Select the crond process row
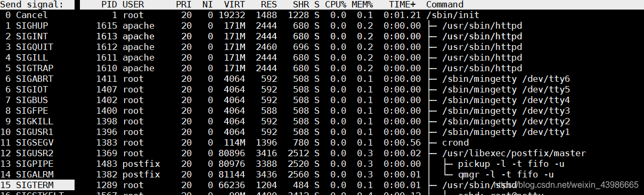 pos(362,142)
